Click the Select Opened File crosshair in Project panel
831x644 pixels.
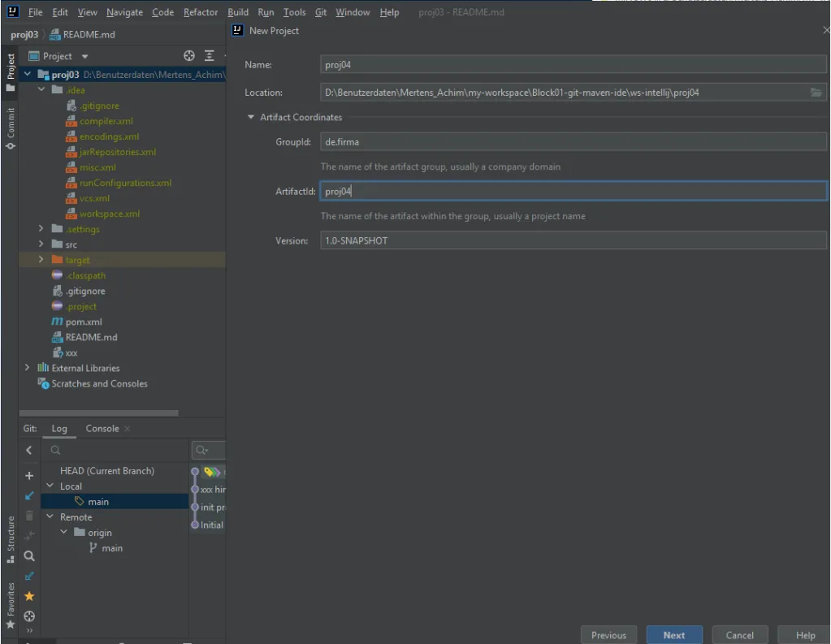coord(189,56)
